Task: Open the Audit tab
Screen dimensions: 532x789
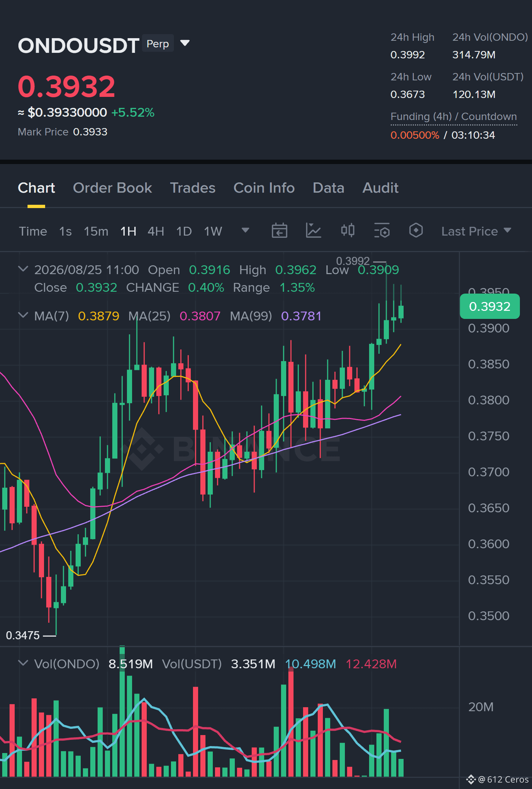Action: (380, 188)
